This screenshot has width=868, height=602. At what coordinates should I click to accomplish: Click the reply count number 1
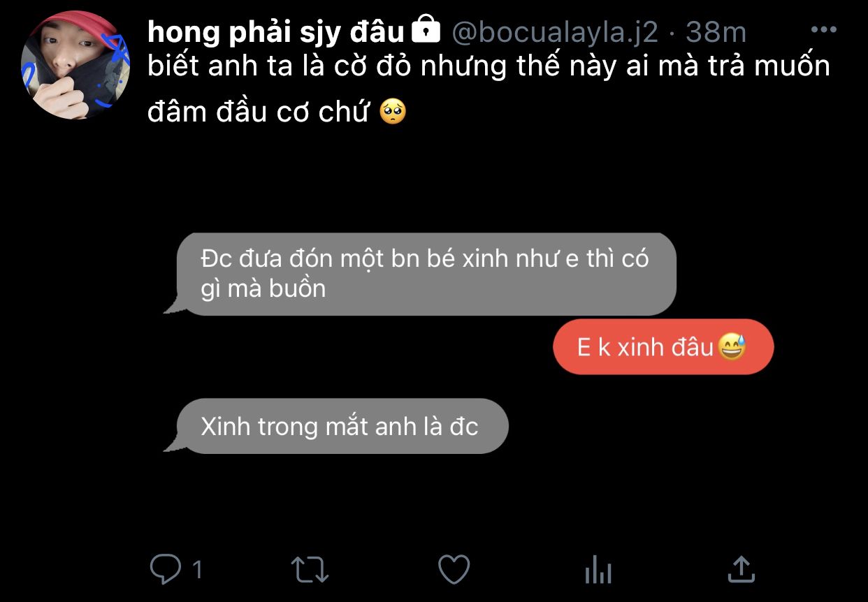[197, 571]
